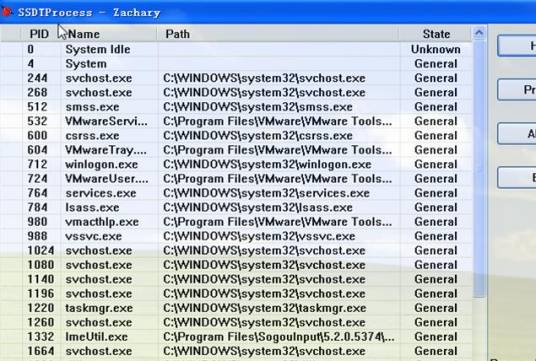The width and height of the screenshot is (536, 361).
Task: Select the VMwareServi... process entry
Action: pyautogui.click(x=236, y=121)
